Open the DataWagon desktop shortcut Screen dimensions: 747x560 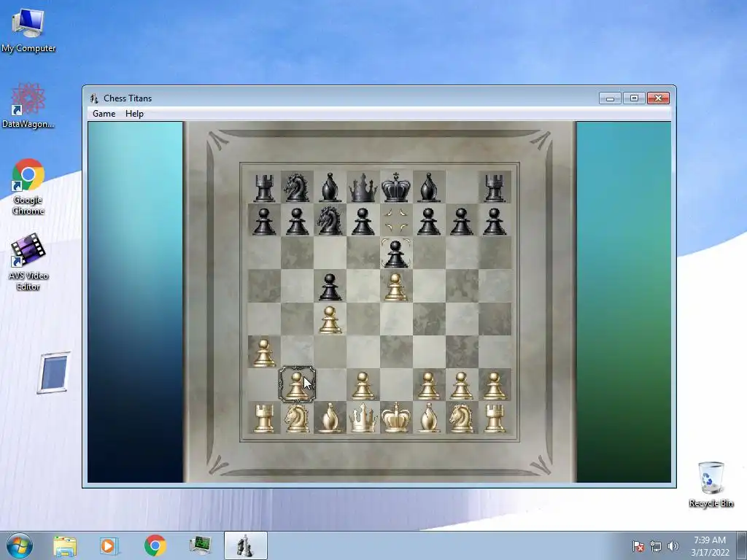pyautogui.click(x=28, y=106)
